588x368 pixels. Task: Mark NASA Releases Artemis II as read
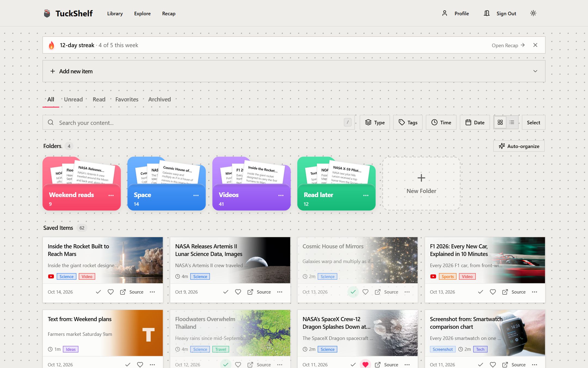click(x=226, y=292)
